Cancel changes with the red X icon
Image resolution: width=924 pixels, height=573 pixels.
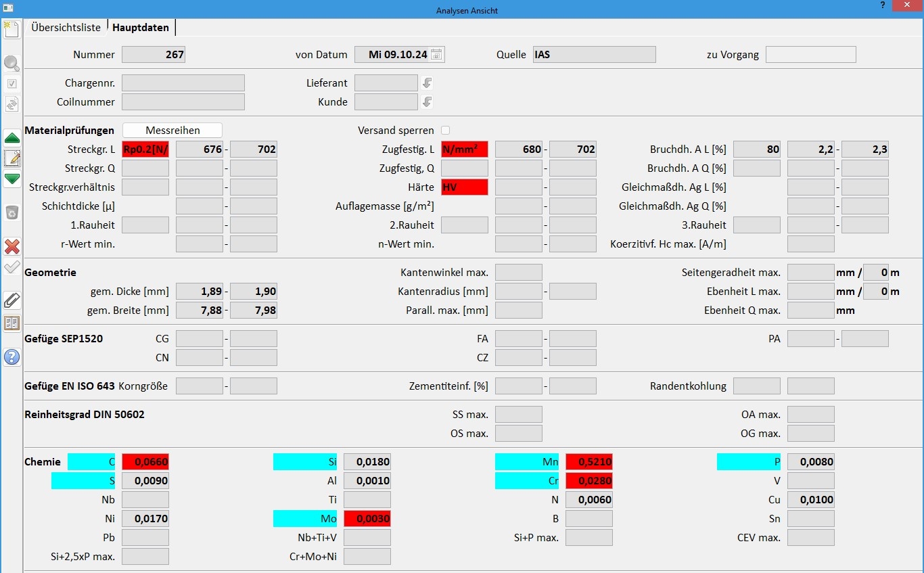pos(11,246)
